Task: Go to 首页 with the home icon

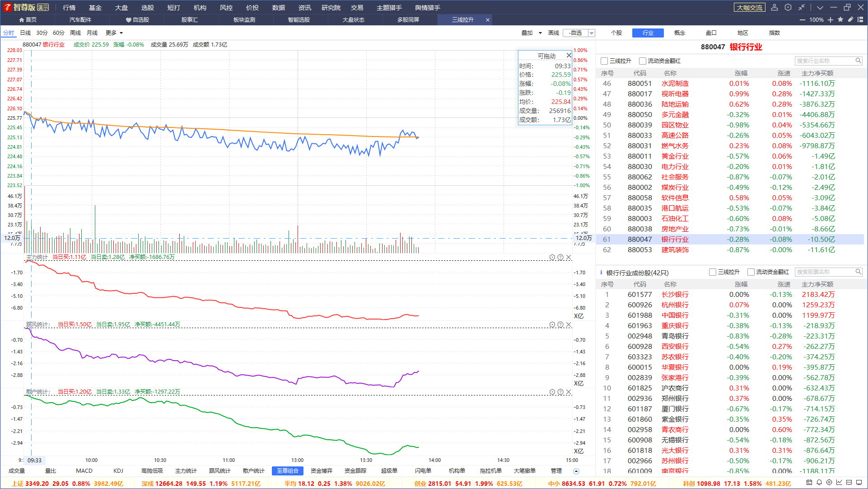Action: pos(28,20)
